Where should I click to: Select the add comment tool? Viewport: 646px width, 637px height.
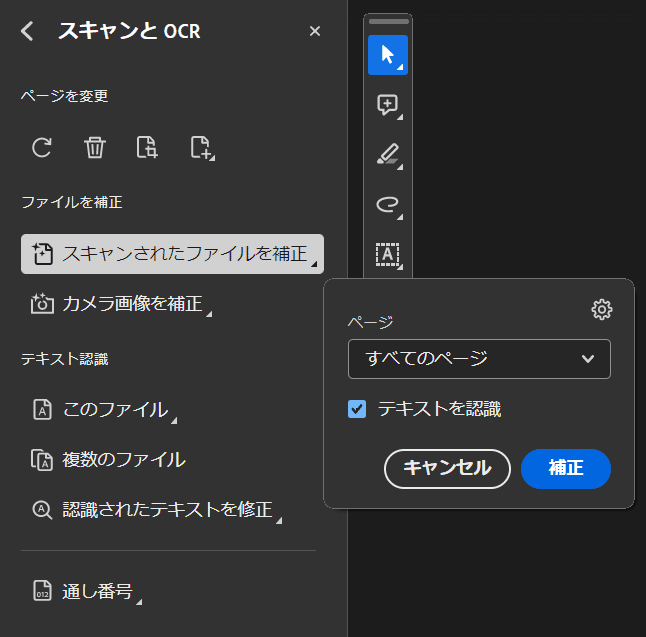coord(388,105)
